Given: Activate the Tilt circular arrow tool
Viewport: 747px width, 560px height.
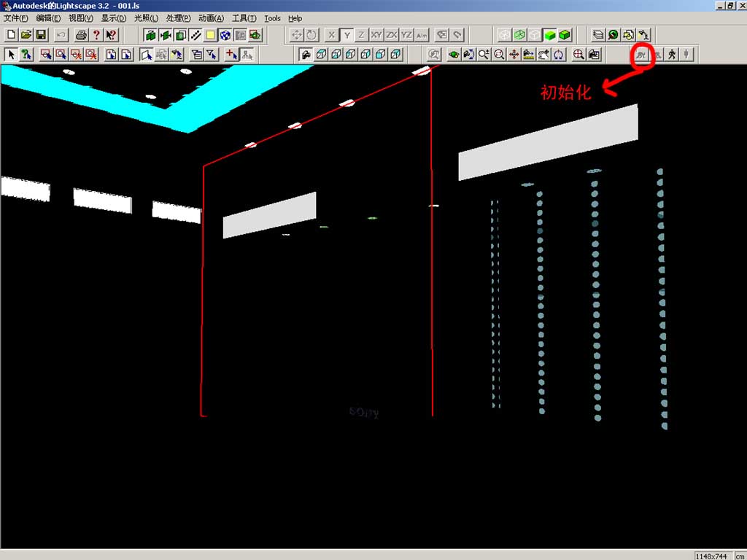Looking at the screenshot, I should 558,54.
